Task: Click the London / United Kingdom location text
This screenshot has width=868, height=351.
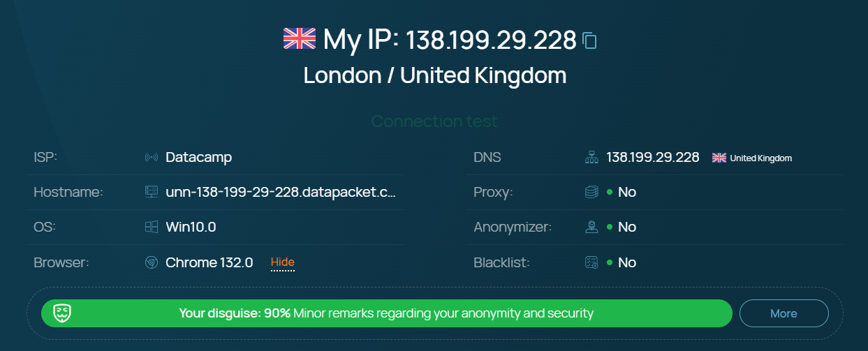Action: click(x=434, y=75)
